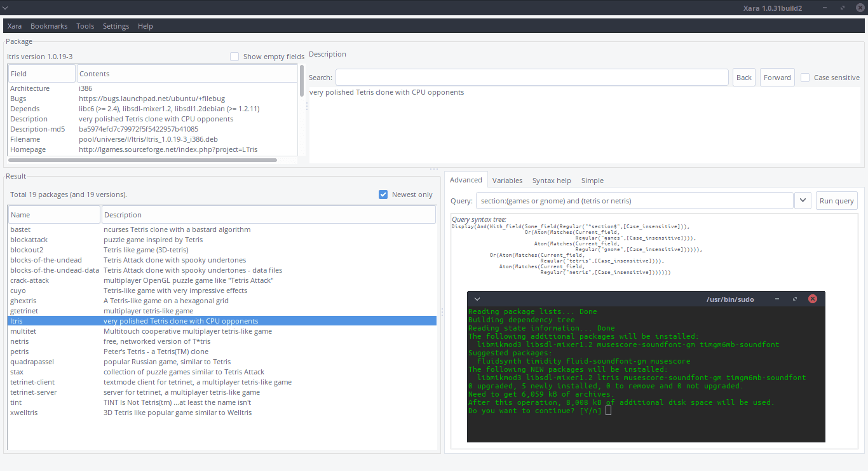Viewport: 868px width, 471px height.
Task: Select the netris package row
Action: 20,341
